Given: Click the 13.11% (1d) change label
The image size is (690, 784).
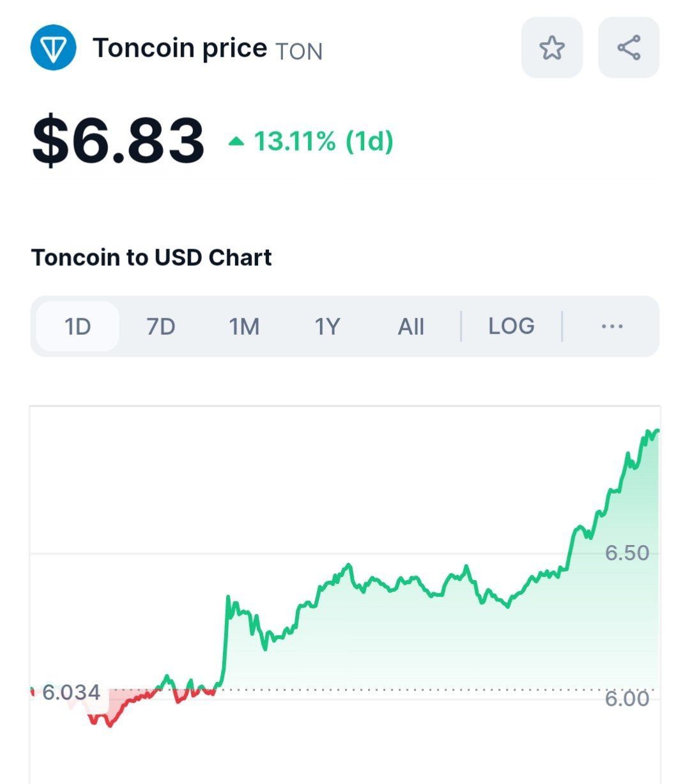Looking at the screenshot, I should point(323,141).
